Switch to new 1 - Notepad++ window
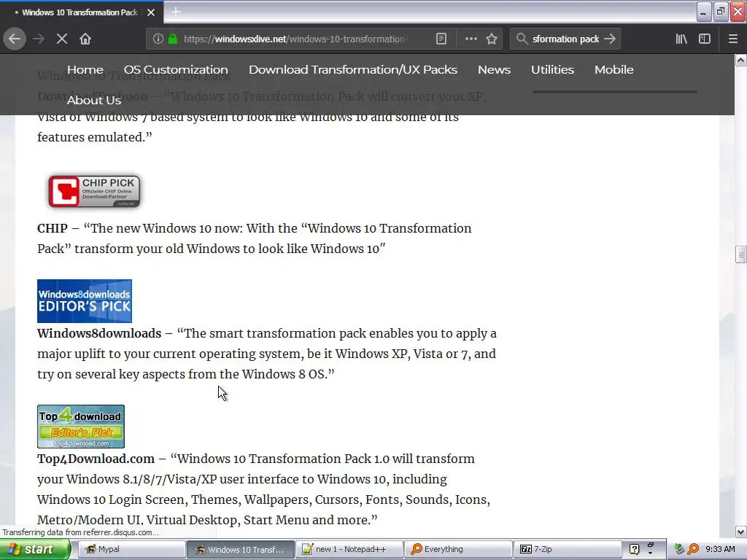This screenshot has height=560, width=747. pos(349,549)
